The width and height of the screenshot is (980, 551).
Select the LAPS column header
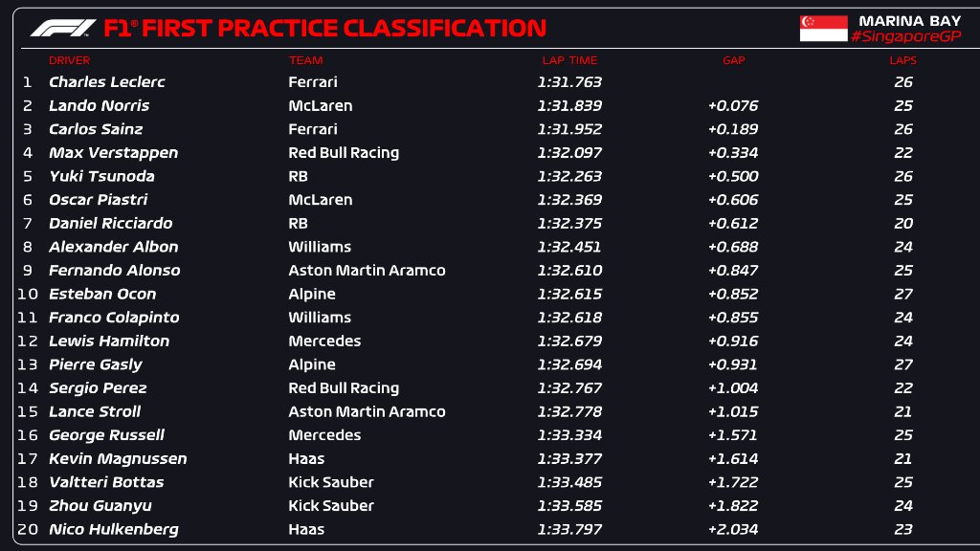[902, 60]
